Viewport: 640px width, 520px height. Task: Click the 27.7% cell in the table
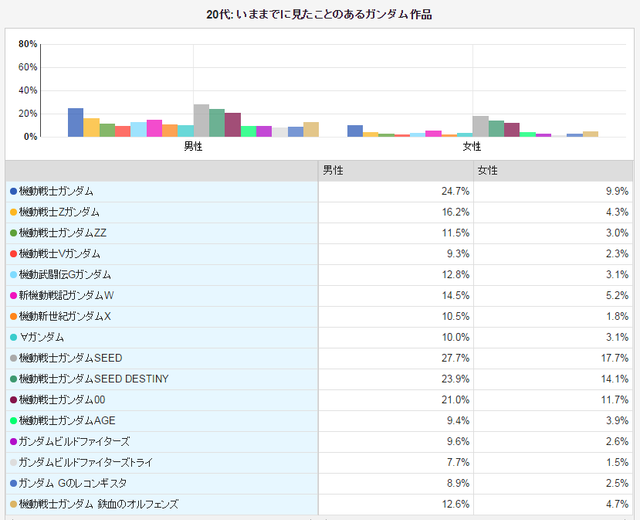455,358
